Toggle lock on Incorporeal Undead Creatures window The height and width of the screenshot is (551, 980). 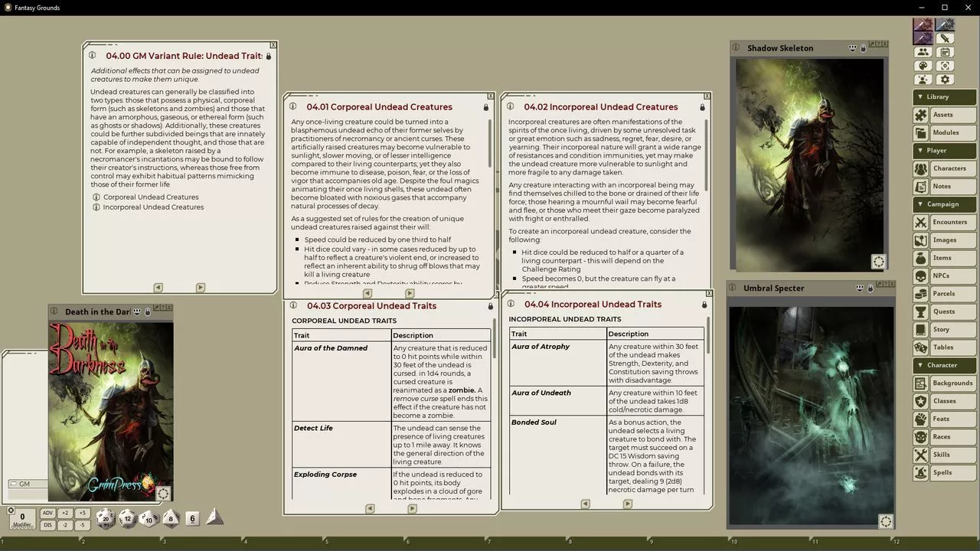tap(702, 107)
